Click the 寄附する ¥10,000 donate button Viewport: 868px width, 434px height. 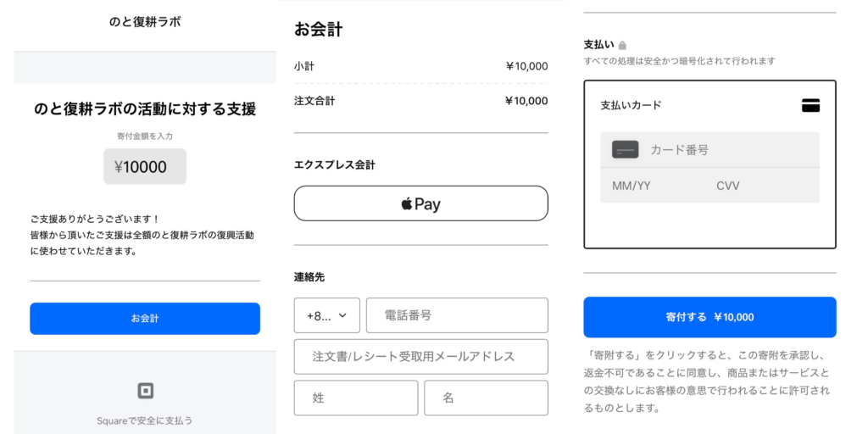click(709, 317)
